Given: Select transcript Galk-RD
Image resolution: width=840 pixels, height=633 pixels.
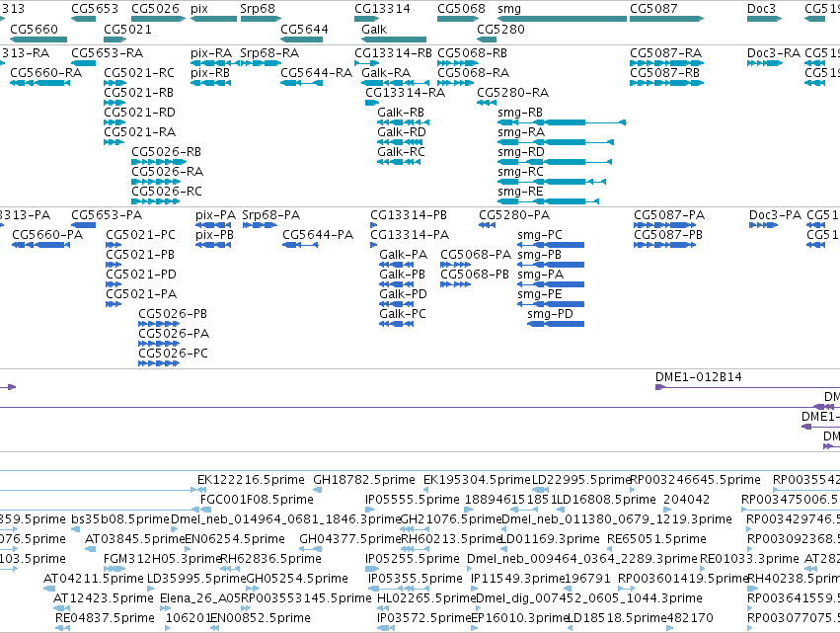Looking at the screenshot, I should [400, 142].
